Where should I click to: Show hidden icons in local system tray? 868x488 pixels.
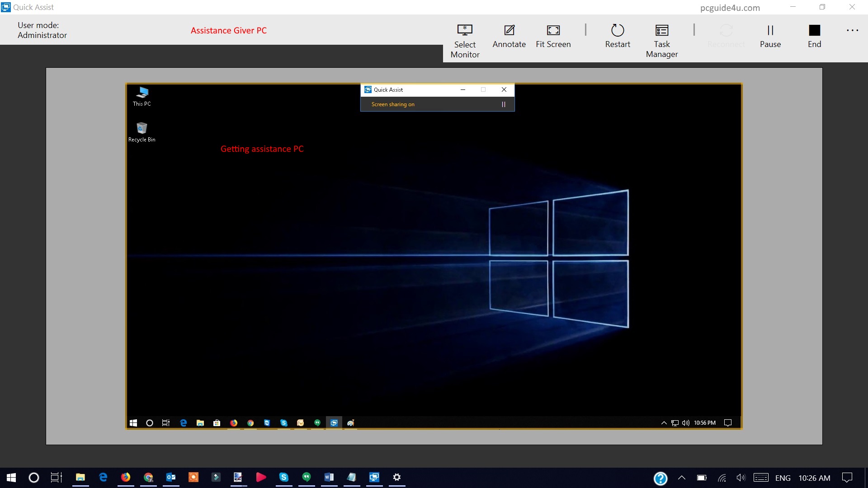pyautogui.click(x=682, y=478)
